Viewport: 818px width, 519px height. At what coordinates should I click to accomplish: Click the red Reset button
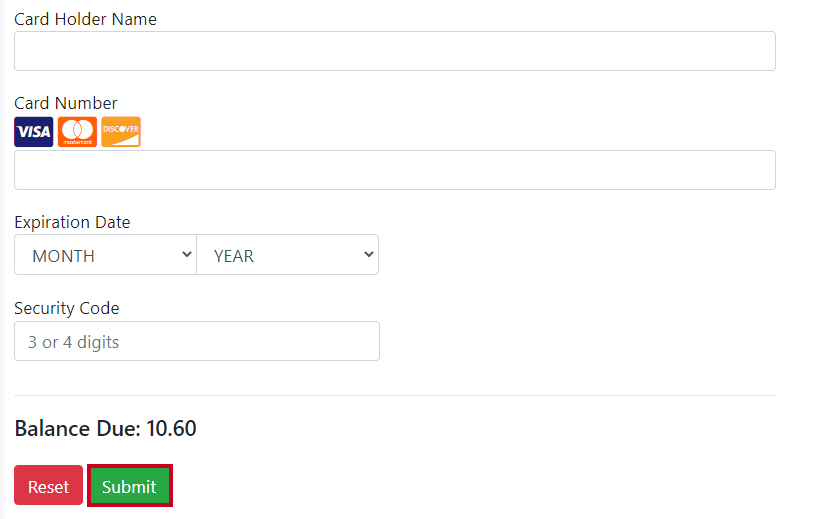tap(49, 485)
